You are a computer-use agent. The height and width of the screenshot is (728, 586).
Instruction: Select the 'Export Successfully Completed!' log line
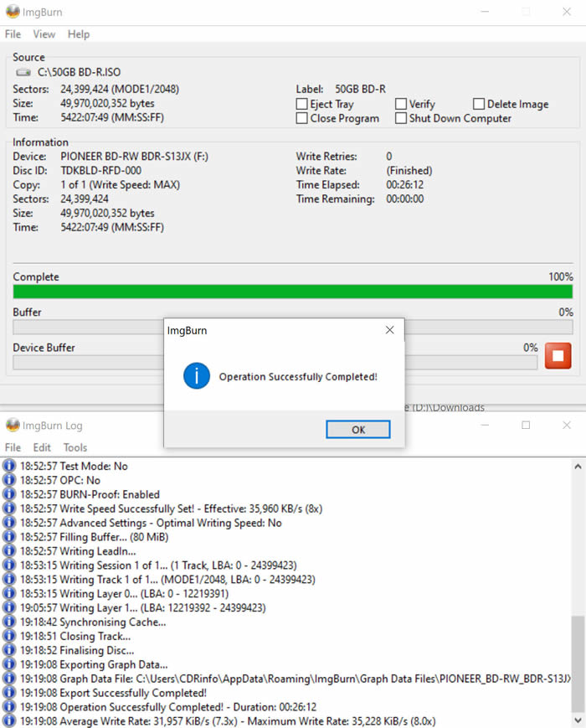point(113,693)
